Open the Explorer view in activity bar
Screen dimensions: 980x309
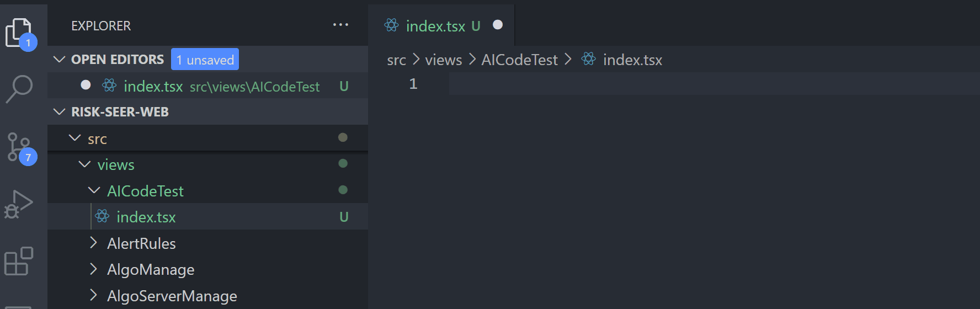(x=20, y=33)
